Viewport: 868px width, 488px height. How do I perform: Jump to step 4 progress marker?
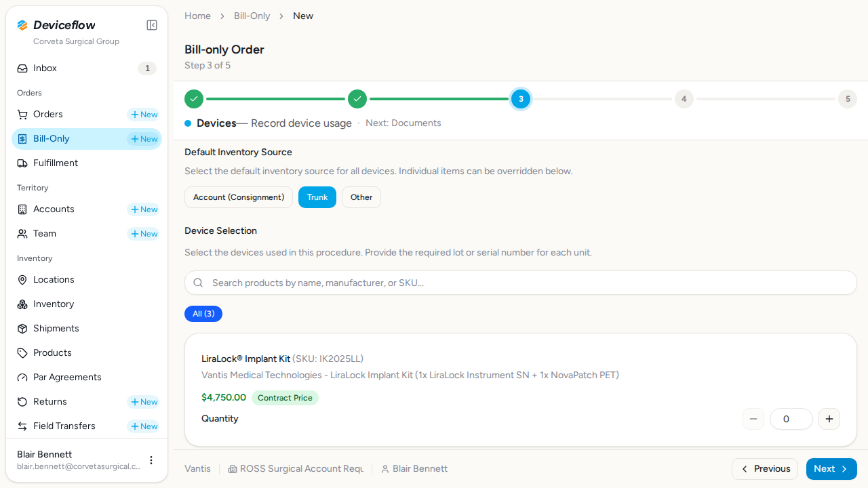[684, 99]
